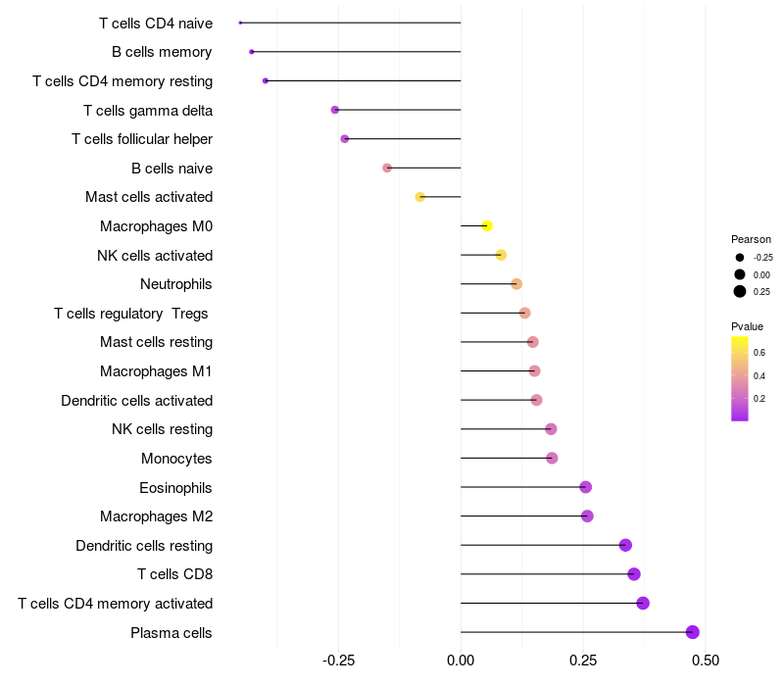784x686 pixels.
Task: Select the Pvalue color gradient bar
Action: (x=740, y=378)
